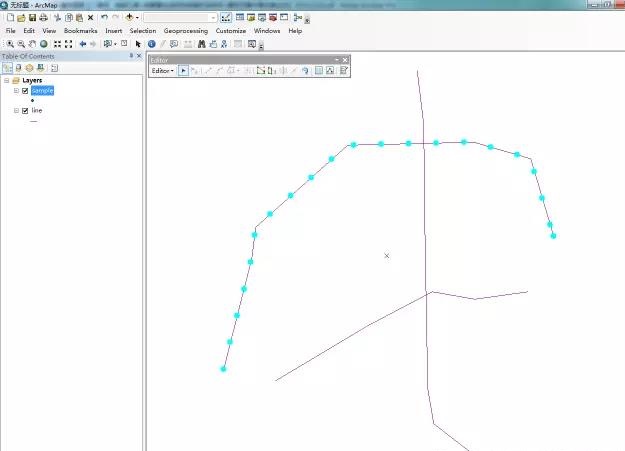Open the Selection menu

click(x=143, y=31)
